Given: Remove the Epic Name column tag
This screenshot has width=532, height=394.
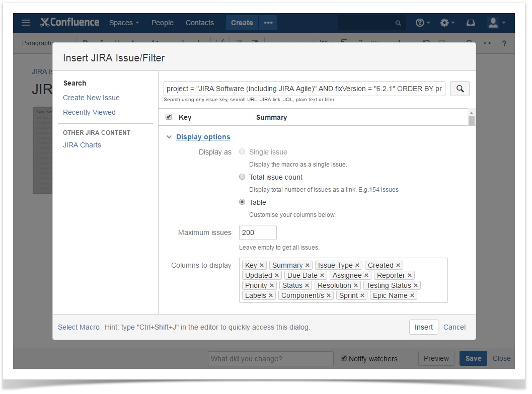Looking at the screenshot, I should click(x=412, y=296).
